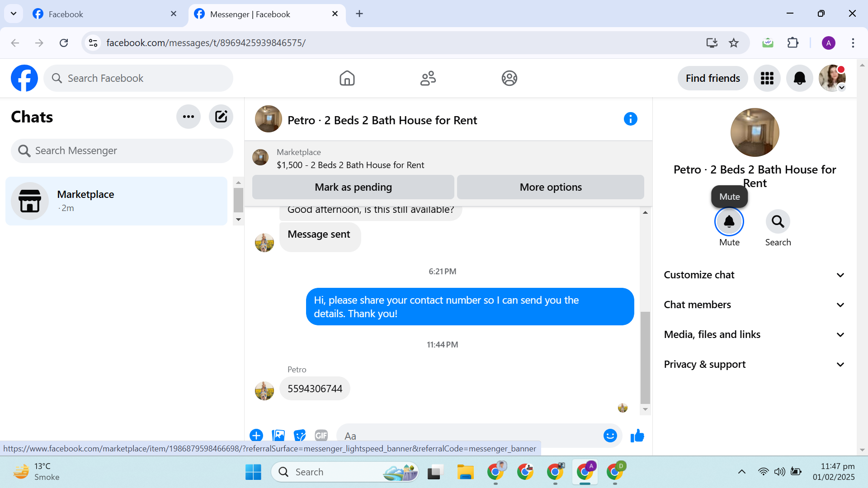Expand the Customize chat section
The height and width of the screenshot is (488, 868).
tap(754, 275)
